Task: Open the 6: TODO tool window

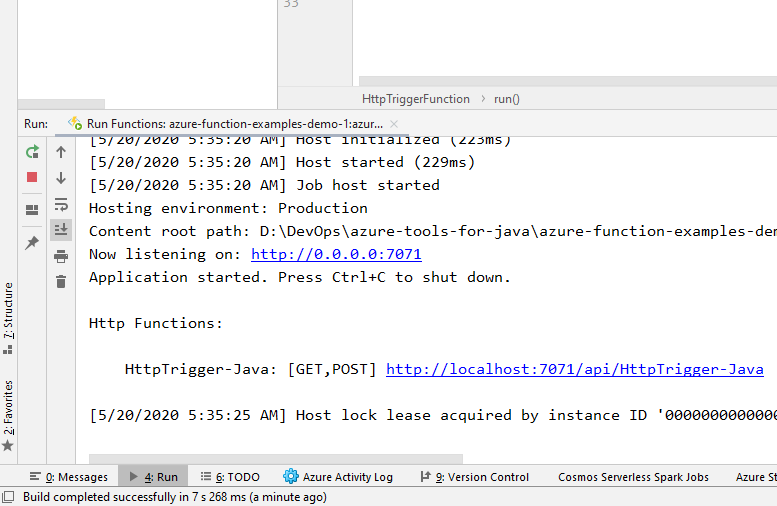Action: (x=230, y=477)
